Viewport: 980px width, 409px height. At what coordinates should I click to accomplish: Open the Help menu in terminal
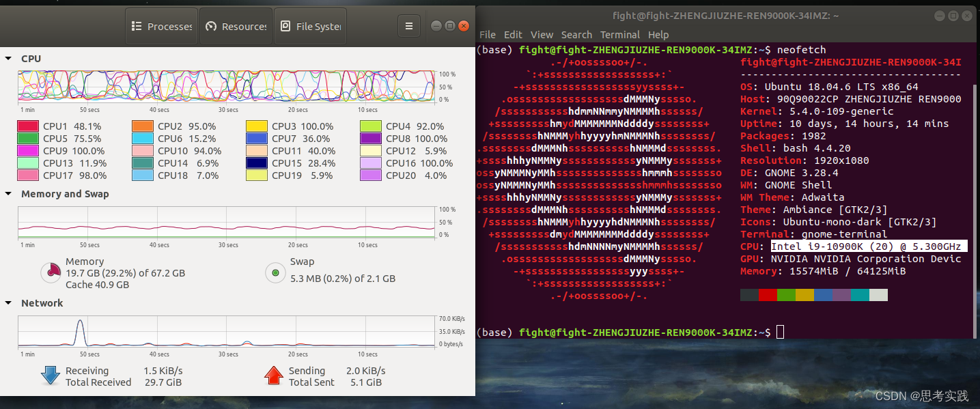tap(658, 34)
